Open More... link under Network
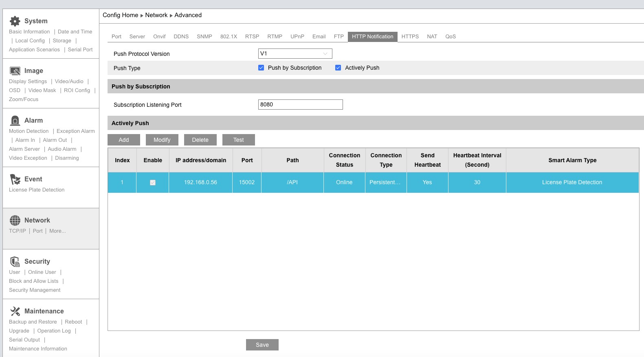This screenshot has width=644, height=357. [57, 231]
